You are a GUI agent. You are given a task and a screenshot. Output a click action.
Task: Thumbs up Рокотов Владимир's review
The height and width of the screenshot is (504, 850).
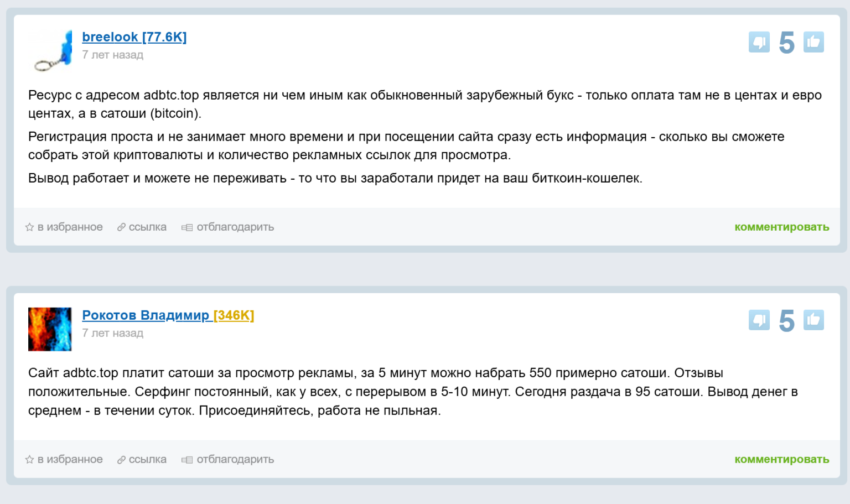tap(813, 320)
